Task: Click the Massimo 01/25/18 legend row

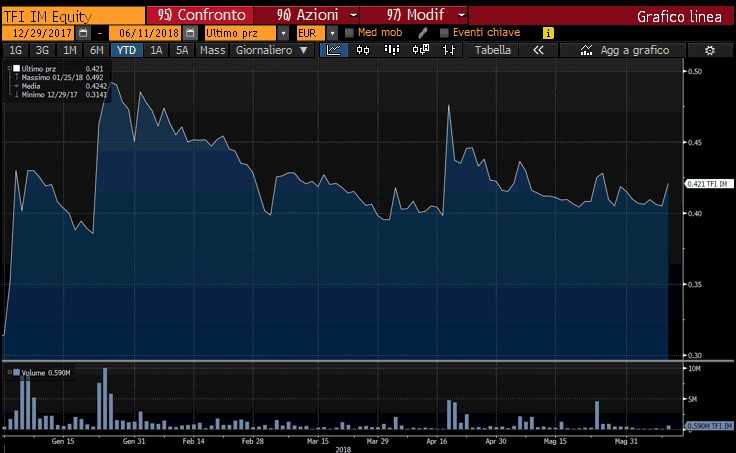Action: (x=60, y=77)
